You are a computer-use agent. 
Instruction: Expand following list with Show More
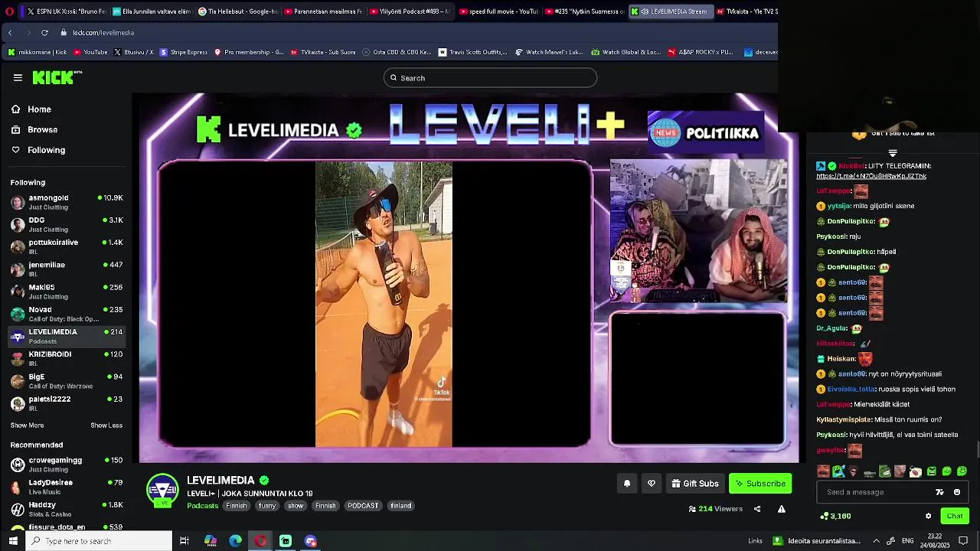click(27, 425)
